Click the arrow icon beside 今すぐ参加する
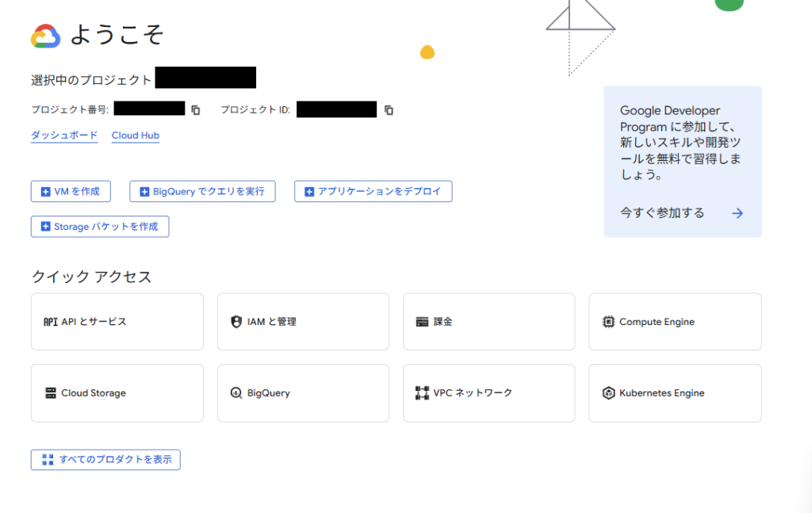812x513 pixels. pyautogui.click(x=737, y=213)
